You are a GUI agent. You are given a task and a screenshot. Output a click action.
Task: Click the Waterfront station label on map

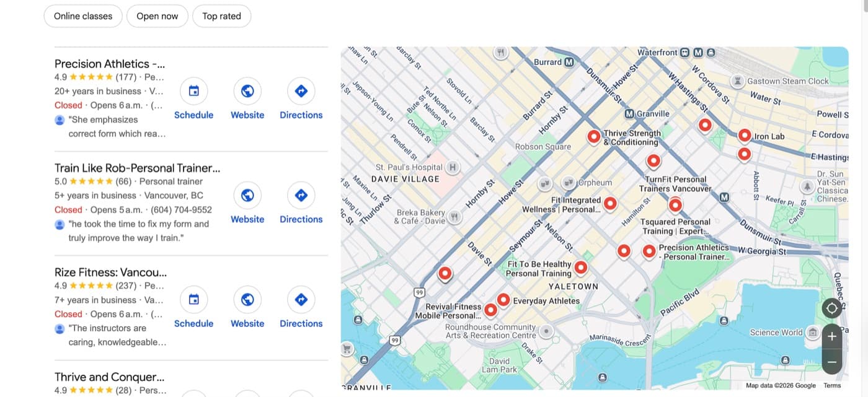click(657, 53)
